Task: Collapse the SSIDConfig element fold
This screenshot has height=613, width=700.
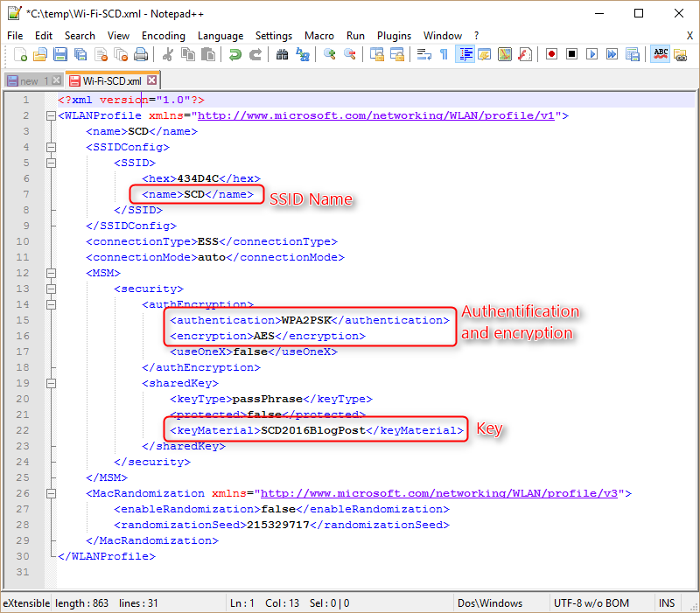Action: tap(50, 147)
